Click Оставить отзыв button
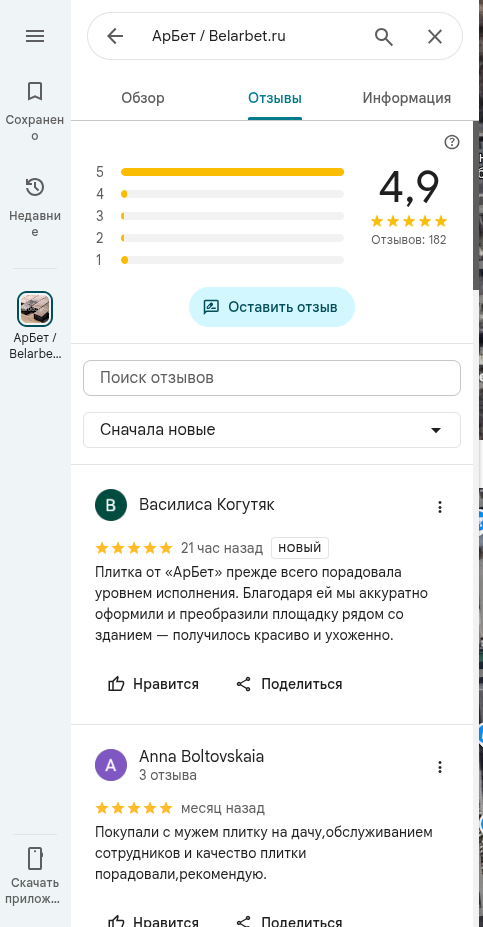Image resolution: width=483 pixels, height=927 pixels. [272, 307]
